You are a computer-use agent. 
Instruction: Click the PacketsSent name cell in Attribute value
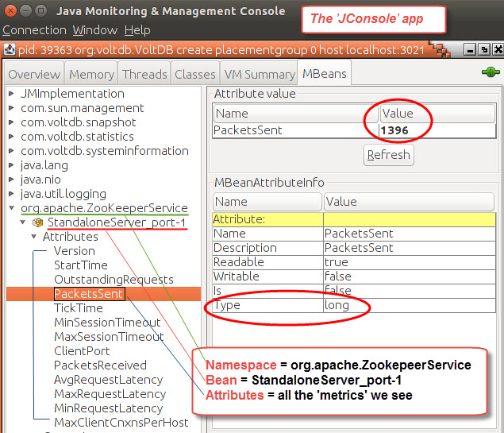295,130
